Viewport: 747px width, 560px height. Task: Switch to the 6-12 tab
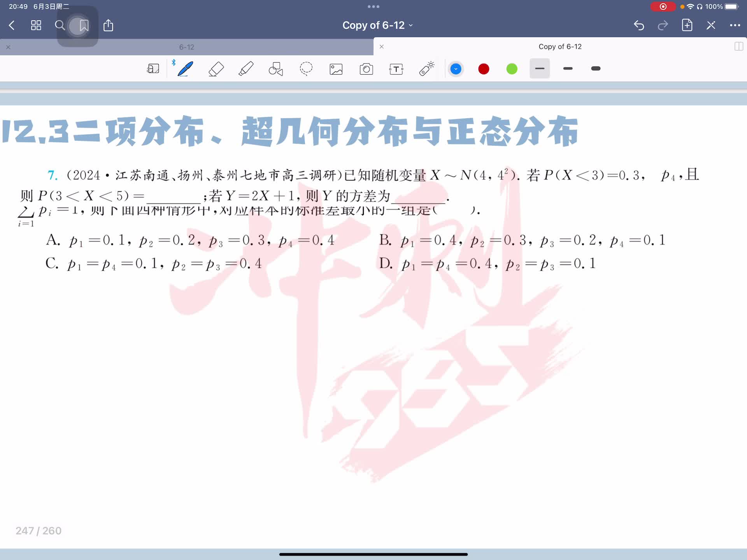(186, 47)
